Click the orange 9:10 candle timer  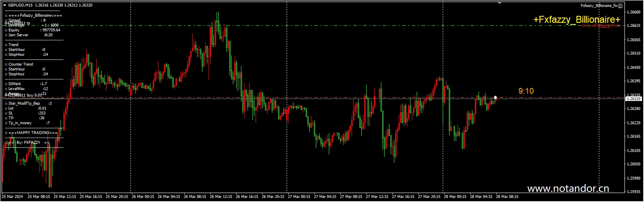526,91
